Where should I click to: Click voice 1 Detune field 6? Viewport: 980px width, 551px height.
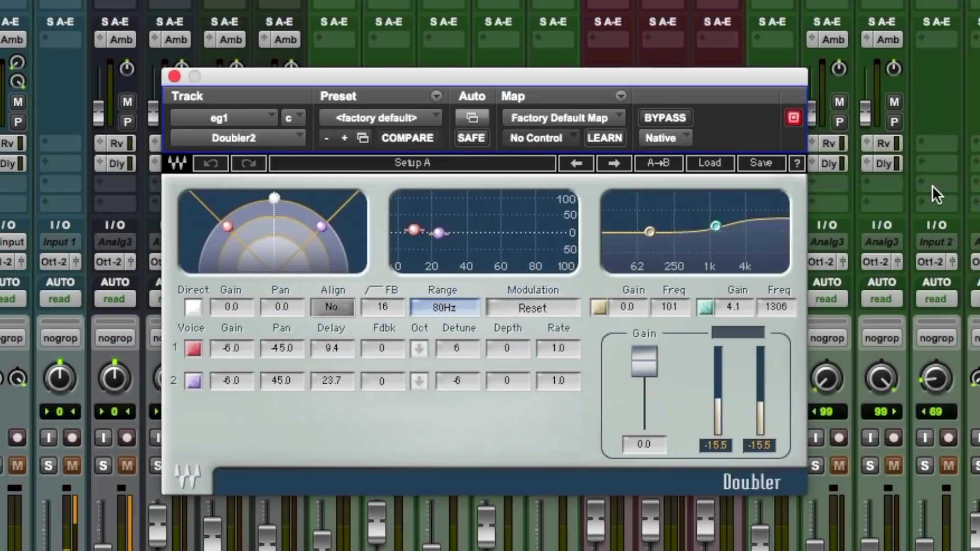coord(457,348)
